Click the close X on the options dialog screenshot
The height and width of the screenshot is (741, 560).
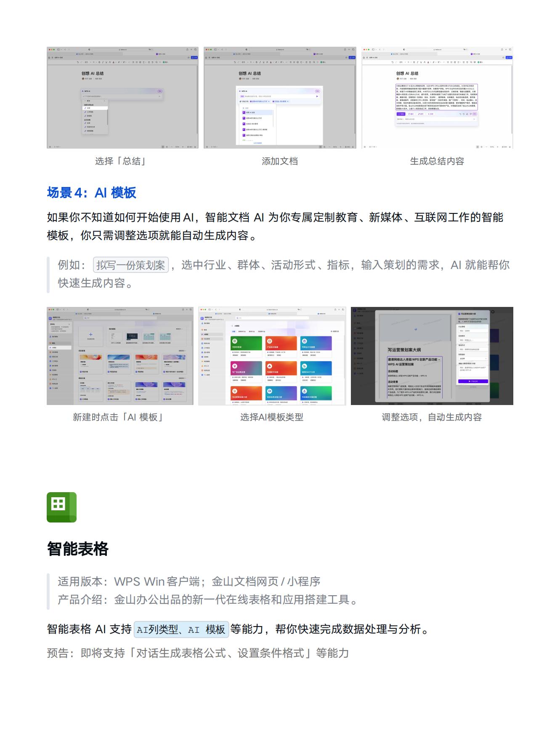[493, 312]
